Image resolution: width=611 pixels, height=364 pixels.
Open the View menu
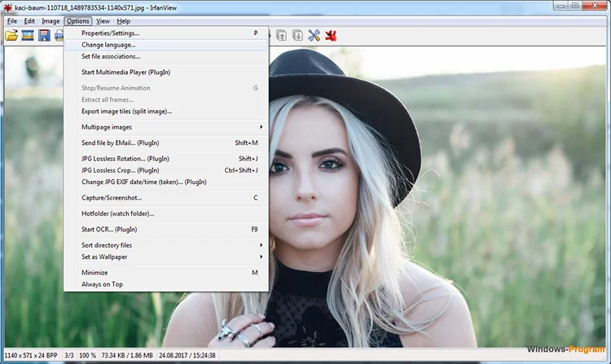[x=103, y=21]
